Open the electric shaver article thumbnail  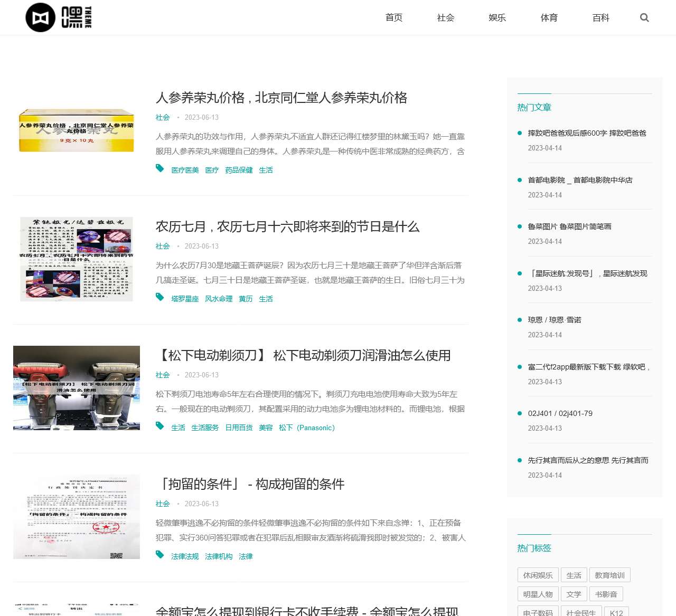(77, 388)
